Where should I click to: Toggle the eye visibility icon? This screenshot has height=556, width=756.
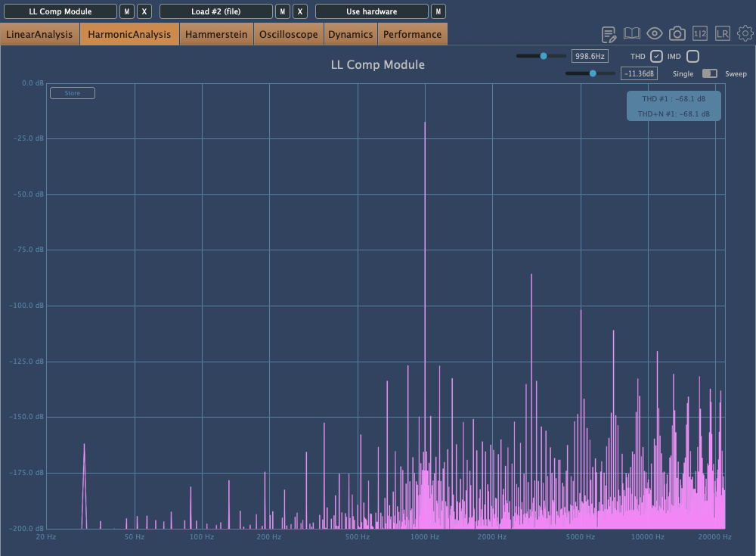tap(655, 34)
